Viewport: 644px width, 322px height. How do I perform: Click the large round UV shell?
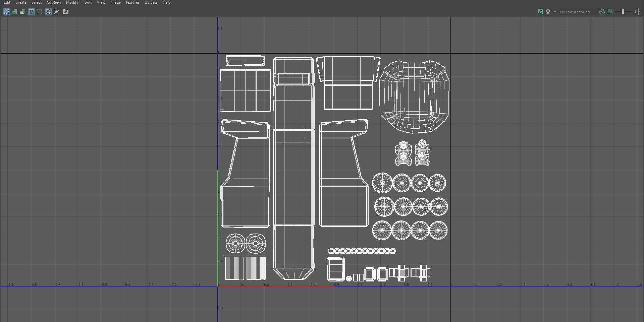pos(414,96)
